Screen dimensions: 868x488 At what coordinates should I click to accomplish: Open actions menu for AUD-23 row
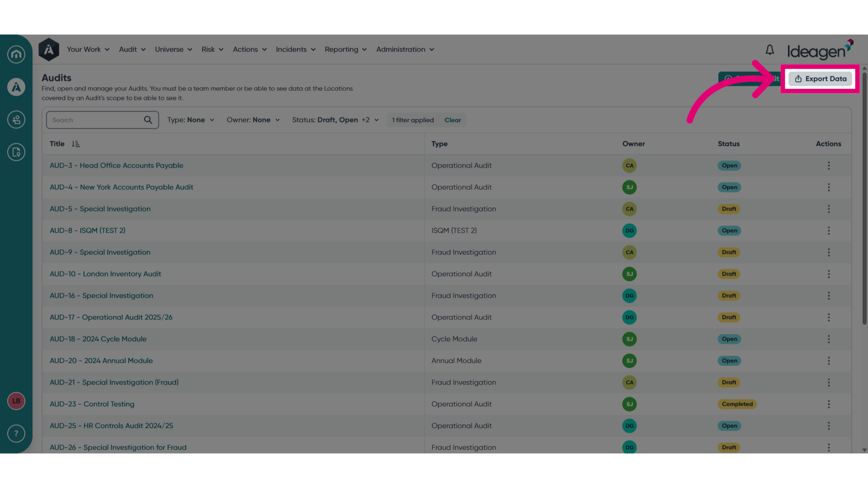pos(829,404)
